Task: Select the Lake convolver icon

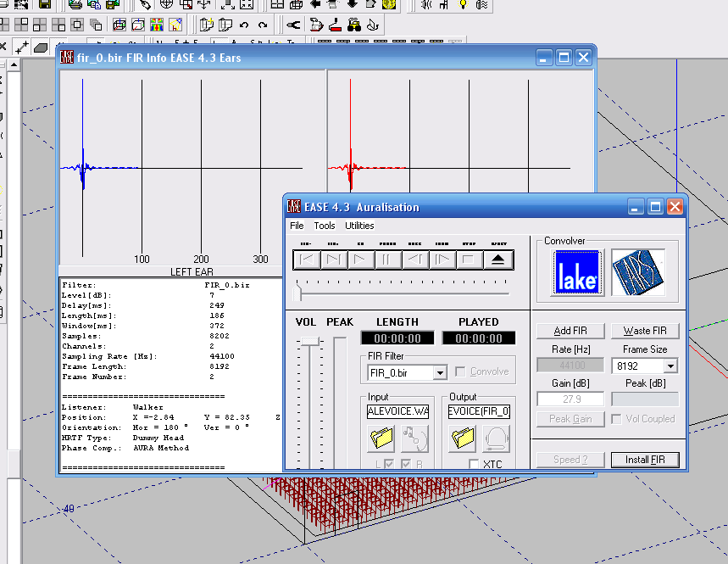Action: click(x=577, y=273)
